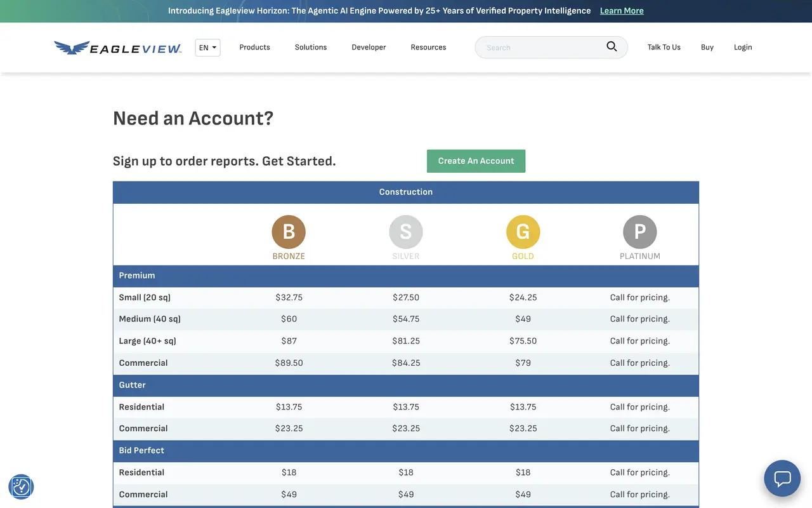Click Create An Account button
Screen dimensions: 812x508
(476, 161)
